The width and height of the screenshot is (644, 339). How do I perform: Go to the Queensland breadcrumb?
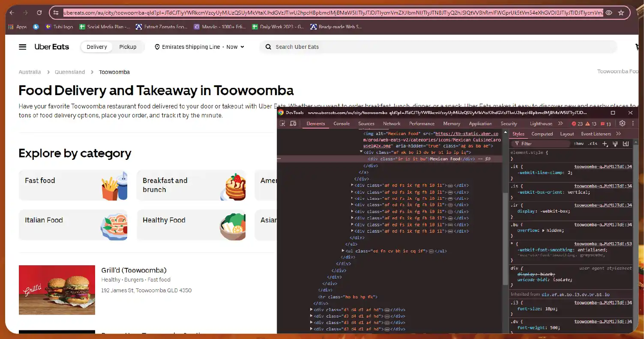click(x=70, y=72)
